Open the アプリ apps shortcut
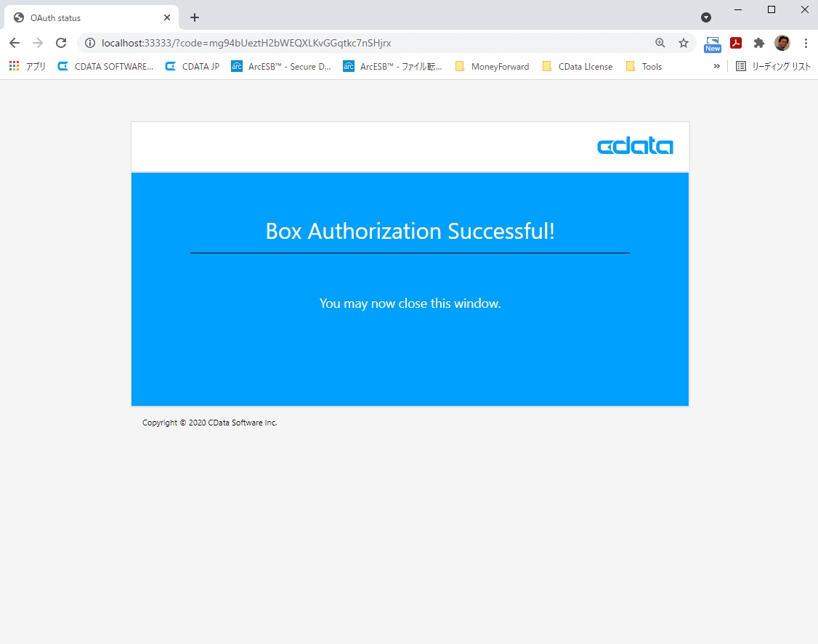818x644 pixels. pos(27,66)
